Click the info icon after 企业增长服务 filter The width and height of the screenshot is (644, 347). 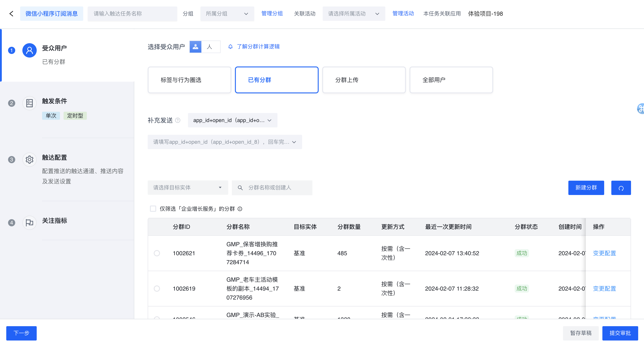click(240, 209)
